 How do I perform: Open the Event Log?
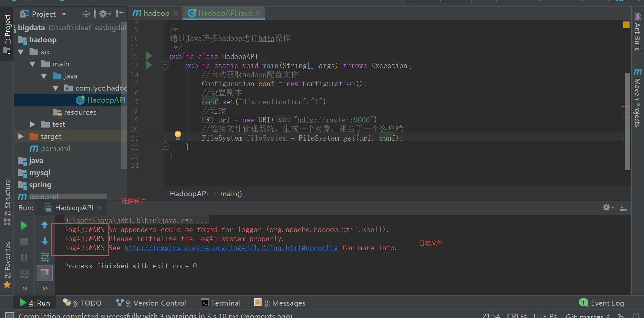pos(601,303)
